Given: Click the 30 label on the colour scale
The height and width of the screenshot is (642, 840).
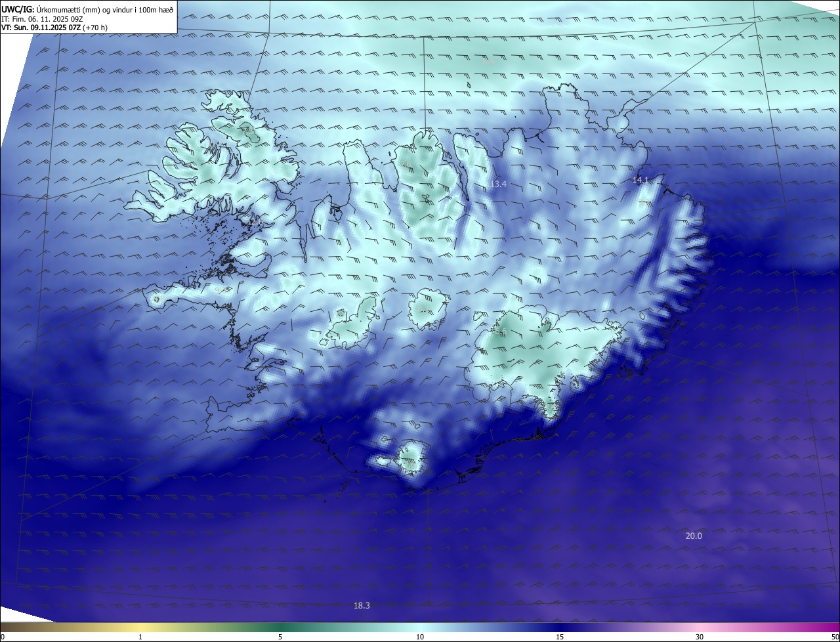Looking at the screenshot, I should coord(700,637).
